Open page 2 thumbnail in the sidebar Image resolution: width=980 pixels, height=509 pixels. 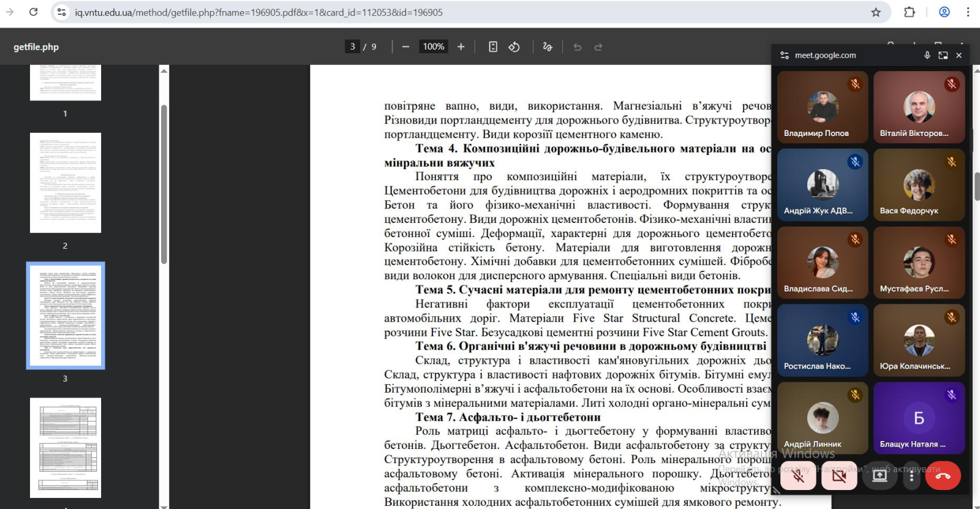(x=66, y=183)
